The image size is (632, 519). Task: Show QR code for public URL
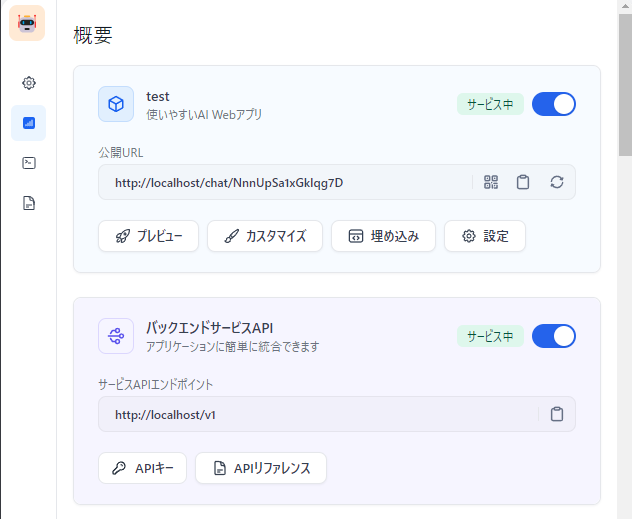tap(491, 182)
